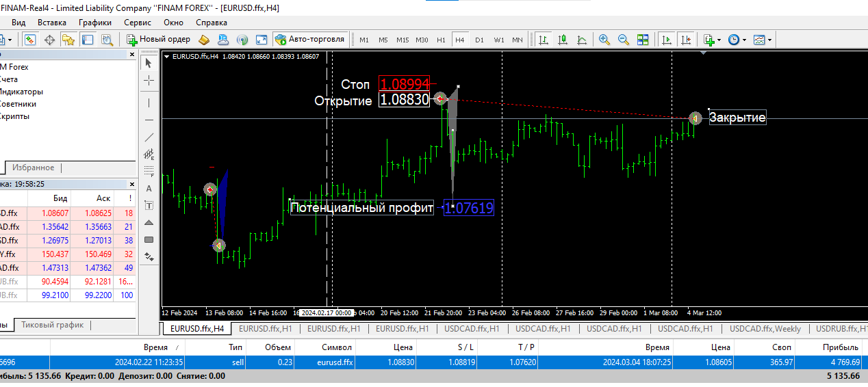Open the Data Window crosshair-target icon
This screenshot has width=868, height=387.
tap(49, 40)
